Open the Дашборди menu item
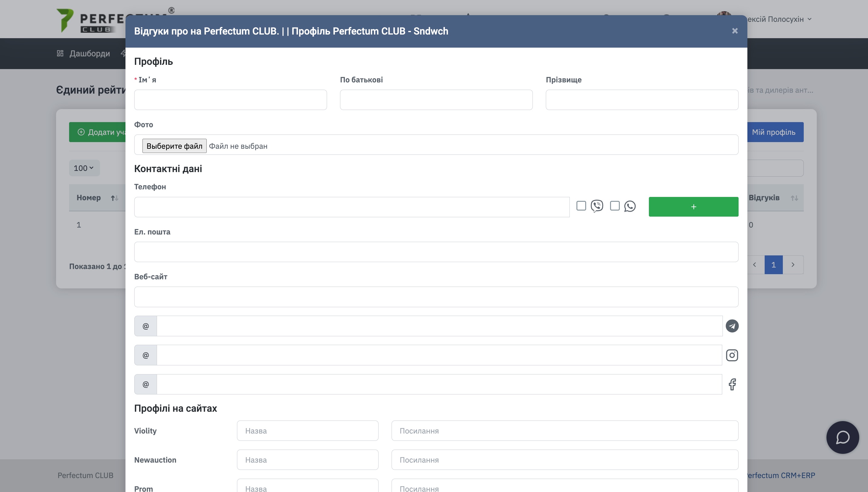 pyautogui.click(x=90, y=53)
